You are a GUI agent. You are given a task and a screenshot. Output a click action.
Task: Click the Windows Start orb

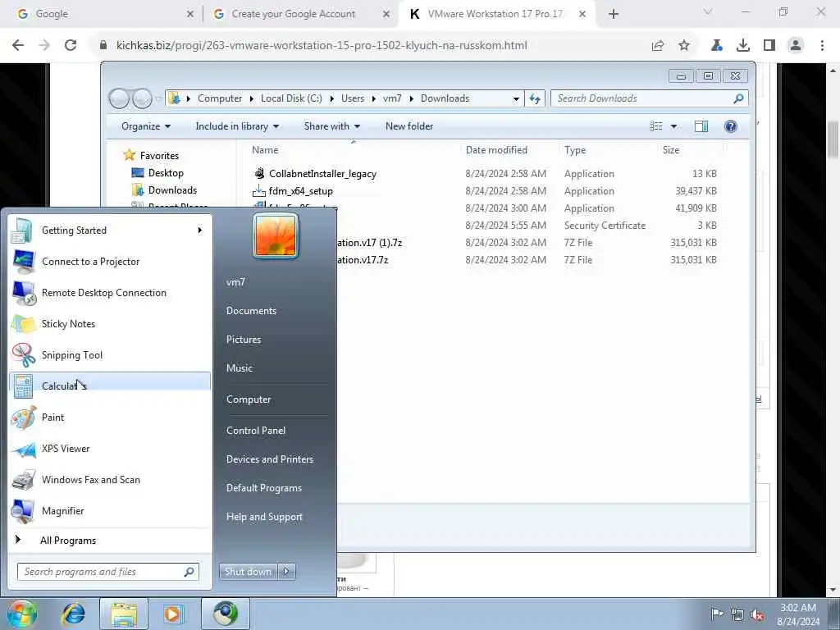click(x=21, y=614)
